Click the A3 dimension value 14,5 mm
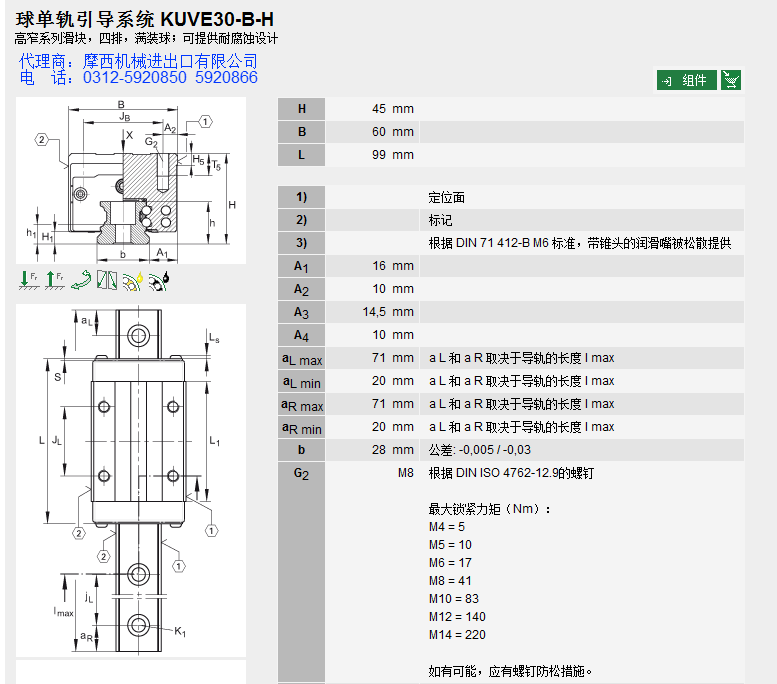The image size is (777, 684). coord(387,312)
